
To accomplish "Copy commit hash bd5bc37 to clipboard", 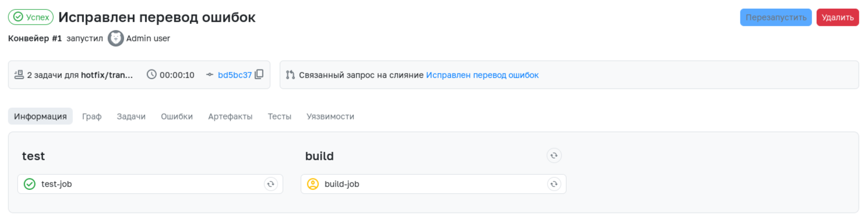I will [259, 75].
